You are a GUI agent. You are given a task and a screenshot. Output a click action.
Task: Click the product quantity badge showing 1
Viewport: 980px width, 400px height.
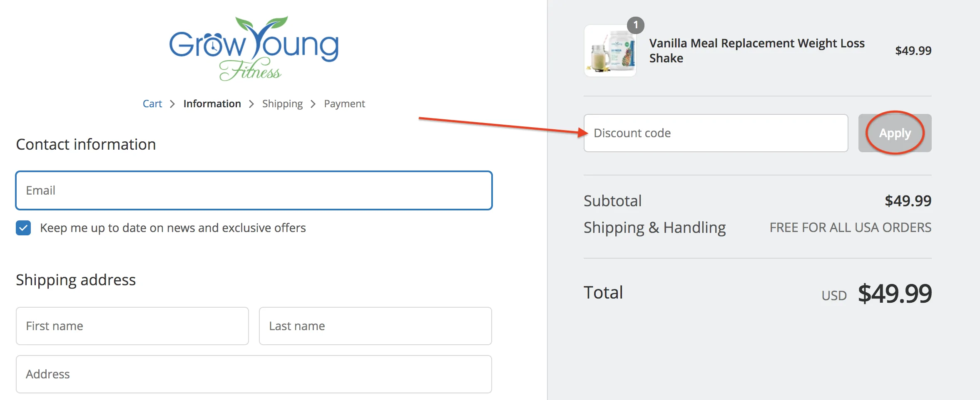pos(635,25)
